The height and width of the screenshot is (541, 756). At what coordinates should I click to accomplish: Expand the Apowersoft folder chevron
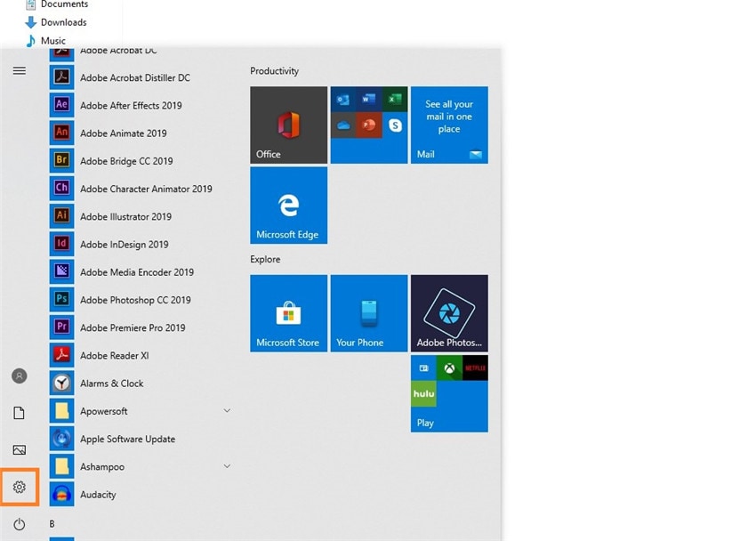pyautogui.click(x=227, y=411)
